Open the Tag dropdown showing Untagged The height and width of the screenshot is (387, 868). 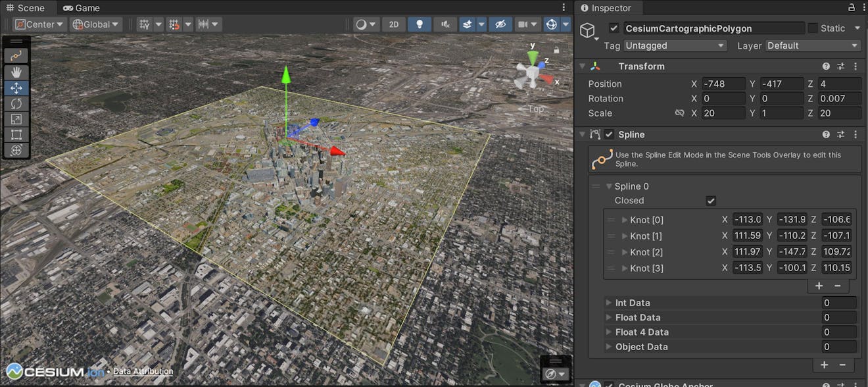675,45
